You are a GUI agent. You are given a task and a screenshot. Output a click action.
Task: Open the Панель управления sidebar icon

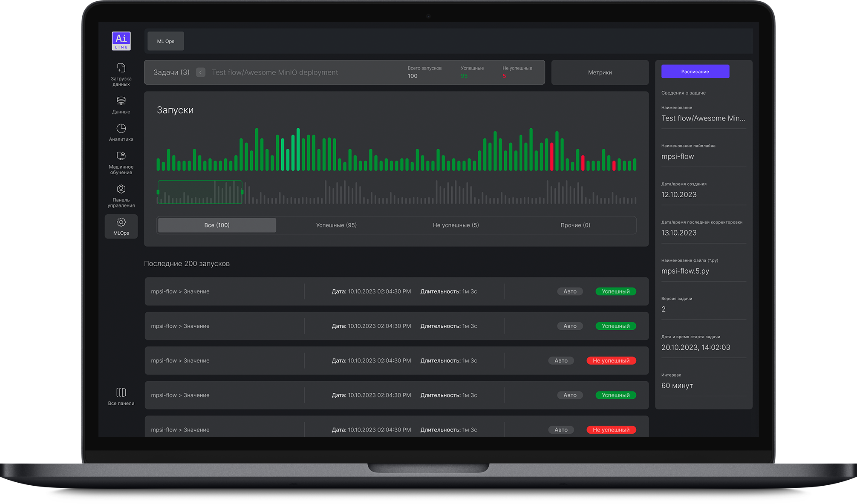pos(121,189)
